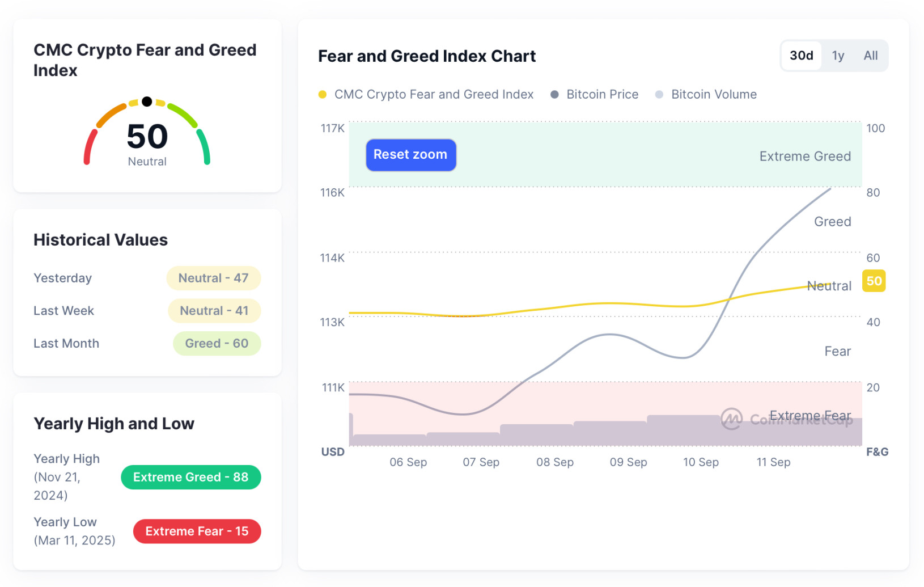Click the yellow Fear and Greed legend dot
The image size is (924, 587).
[323, 95]
